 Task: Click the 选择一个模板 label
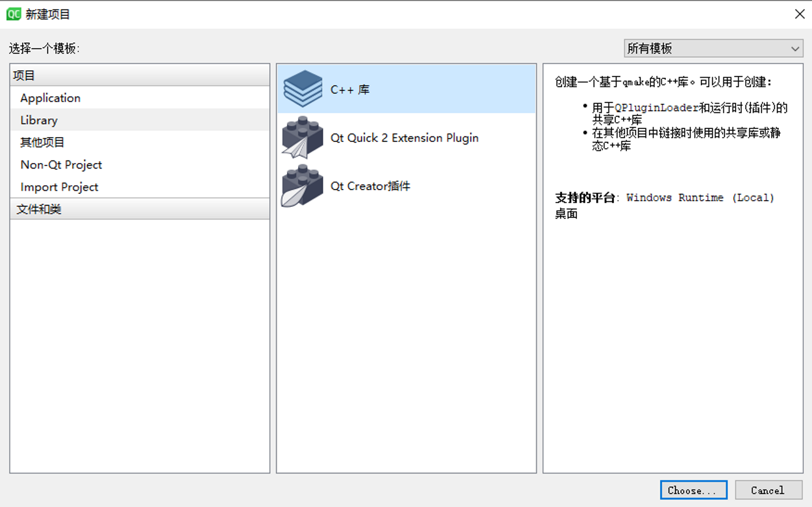[44, 48]
